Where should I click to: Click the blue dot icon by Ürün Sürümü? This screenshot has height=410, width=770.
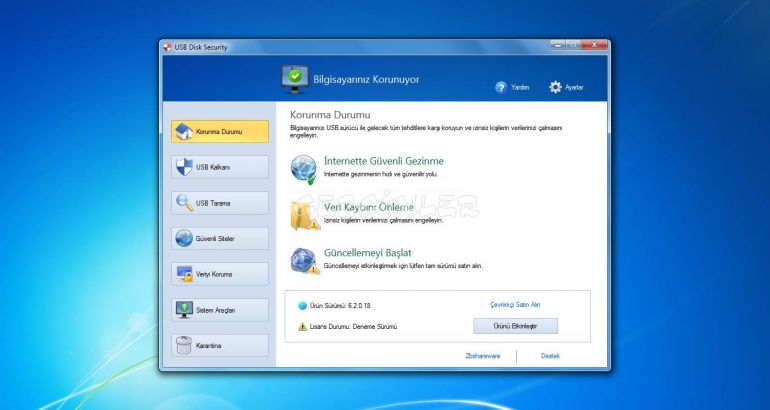(302, 306)
